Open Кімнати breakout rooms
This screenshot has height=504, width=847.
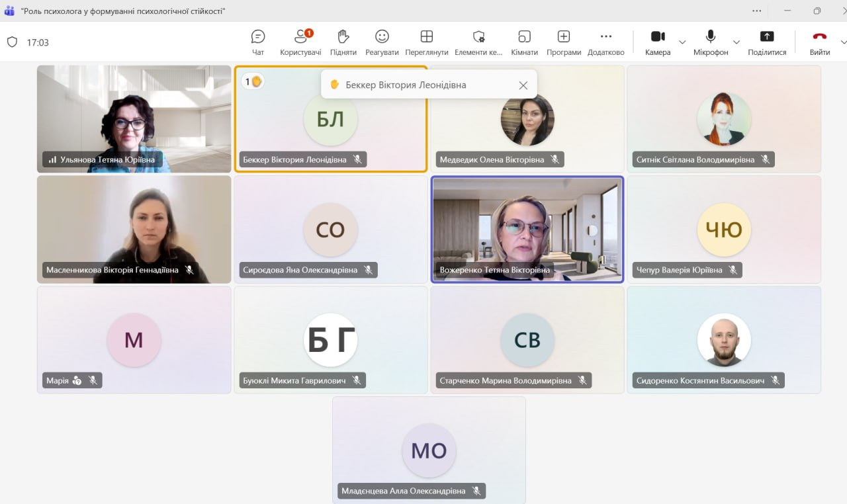tap(524, 42)
